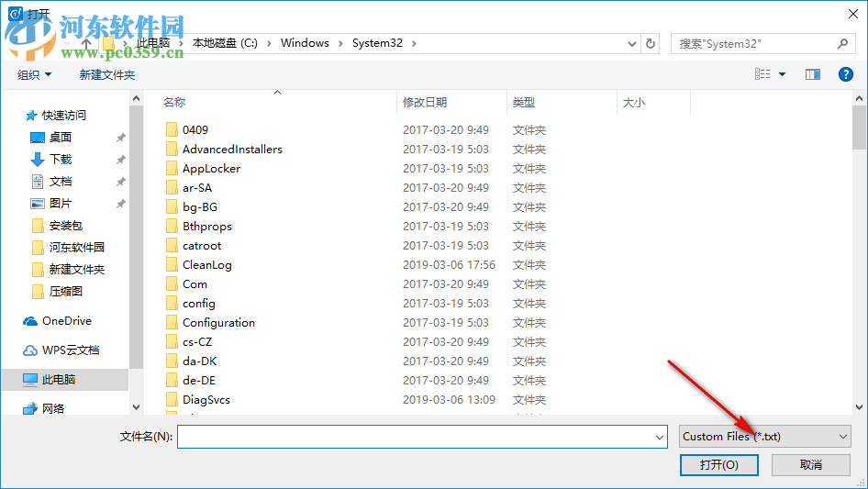Sort by 大小 column header
The width and height of the screenshot is (868, 489).
(634, 102)
